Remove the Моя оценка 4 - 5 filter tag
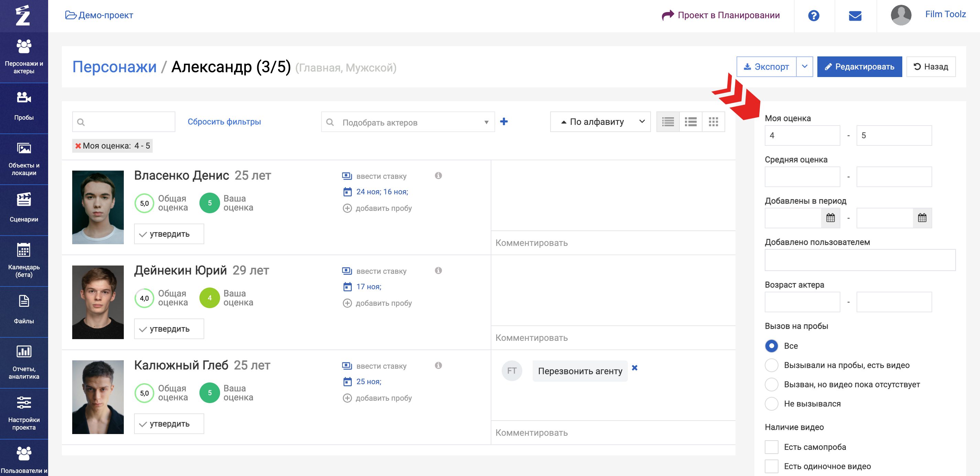 [x=78, y=146]
